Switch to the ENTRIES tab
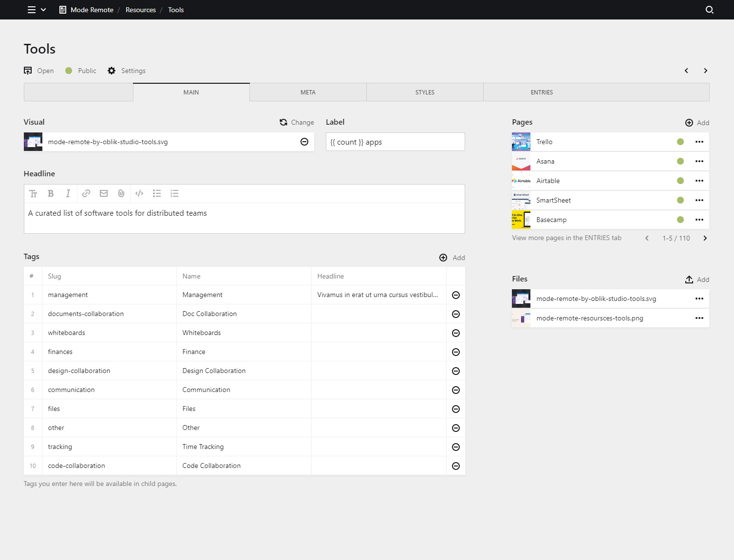734x560 pixels. point(542,92)
